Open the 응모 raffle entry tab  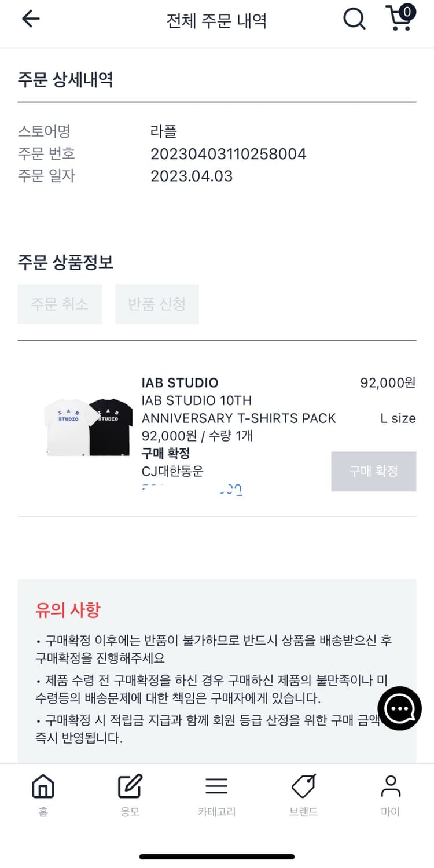coord(130,795)
